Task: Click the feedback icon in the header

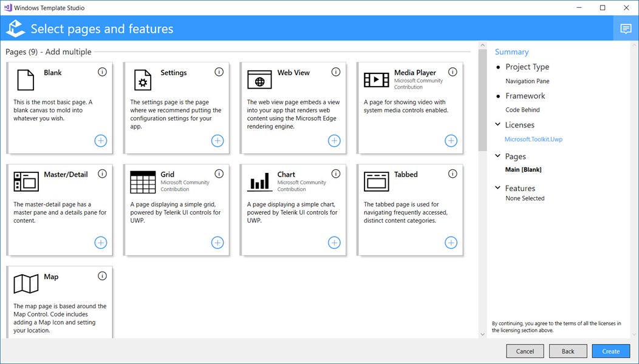Action: click(x=626, y=29)
